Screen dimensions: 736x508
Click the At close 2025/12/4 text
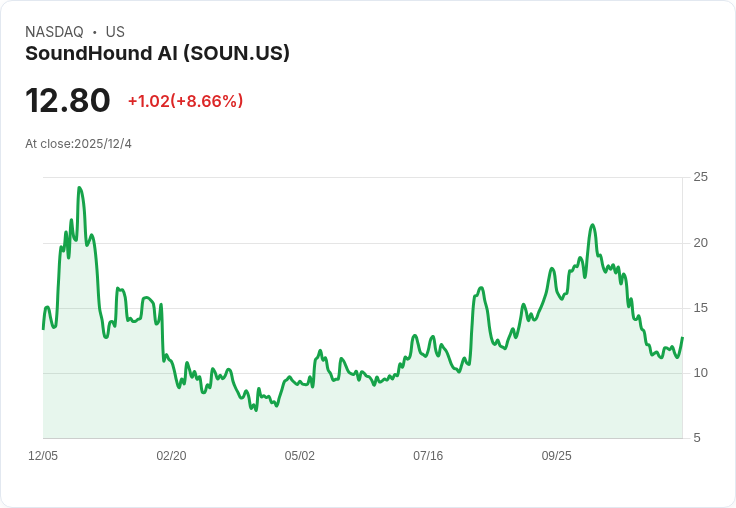click(78, 144)
